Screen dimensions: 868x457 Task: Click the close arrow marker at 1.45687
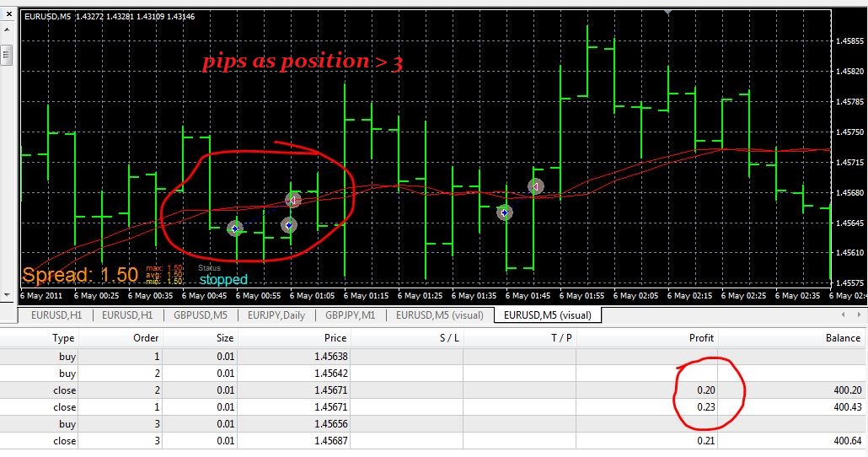click(x=535, y=186)
